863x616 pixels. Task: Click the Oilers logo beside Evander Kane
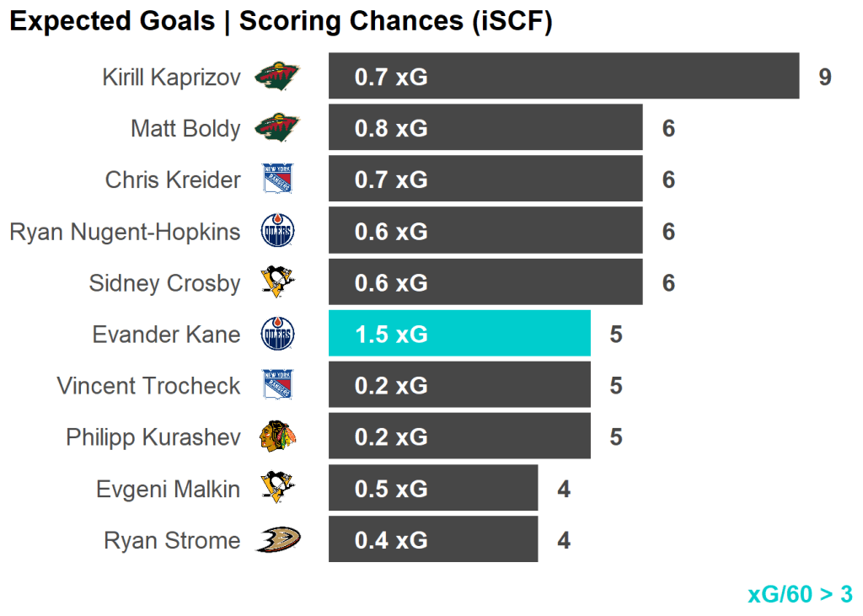278,335
